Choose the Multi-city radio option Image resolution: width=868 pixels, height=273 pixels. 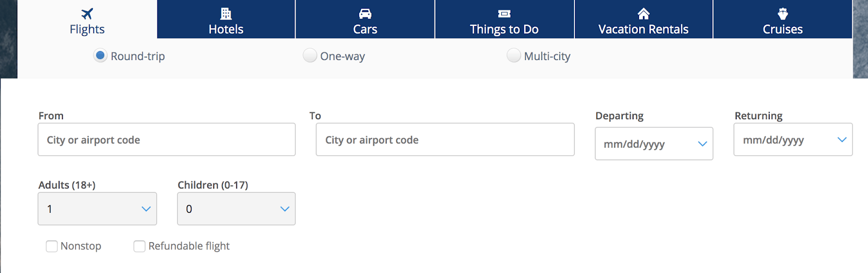pos(513,56)
